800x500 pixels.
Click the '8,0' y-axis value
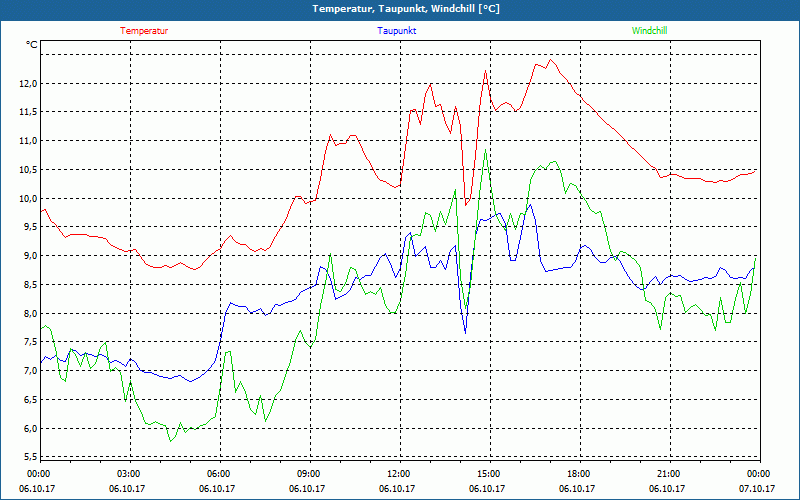pyautogui.click(x=29, y=313)
